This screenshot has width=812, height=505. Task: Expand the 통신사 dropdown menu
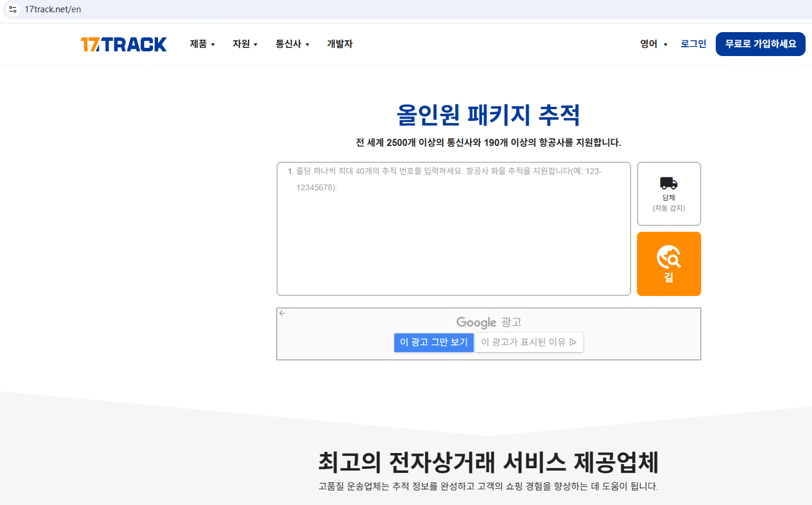292,44
